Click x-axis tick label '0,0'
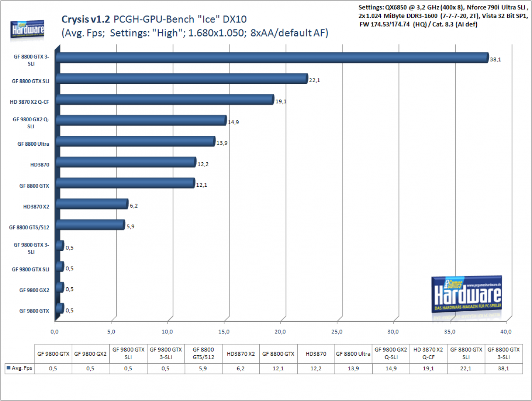 click(x=54, y=332)
